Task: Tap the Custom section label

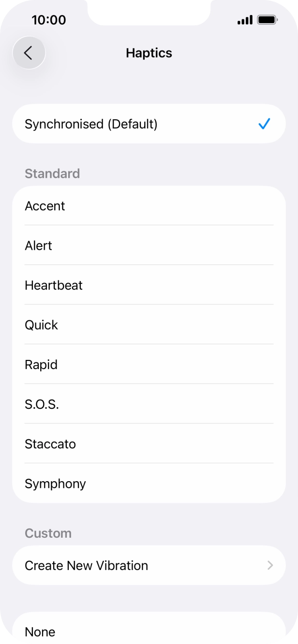Action: point(48,533)
